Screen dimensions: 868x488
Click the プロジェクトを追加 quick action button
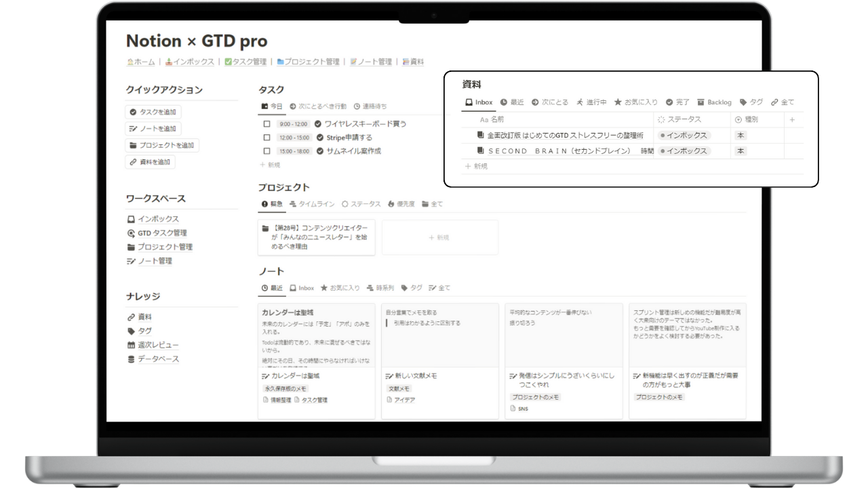pyautogui.click(x=162, y=145)
